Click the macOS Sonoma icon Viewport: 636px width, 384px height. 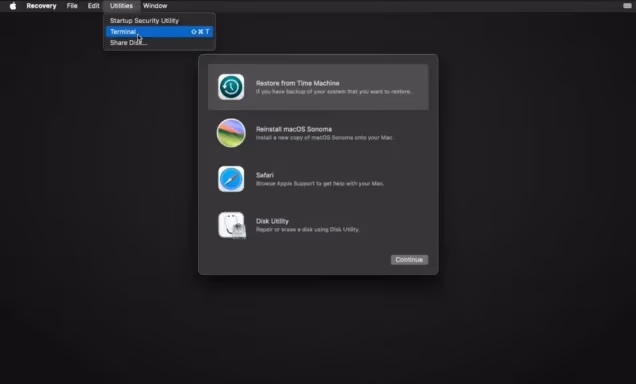231,133
